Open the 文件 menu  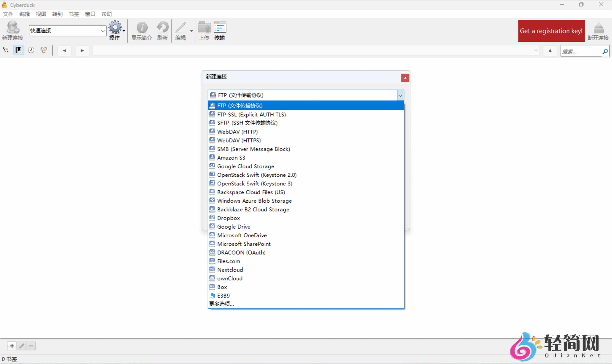8,14
